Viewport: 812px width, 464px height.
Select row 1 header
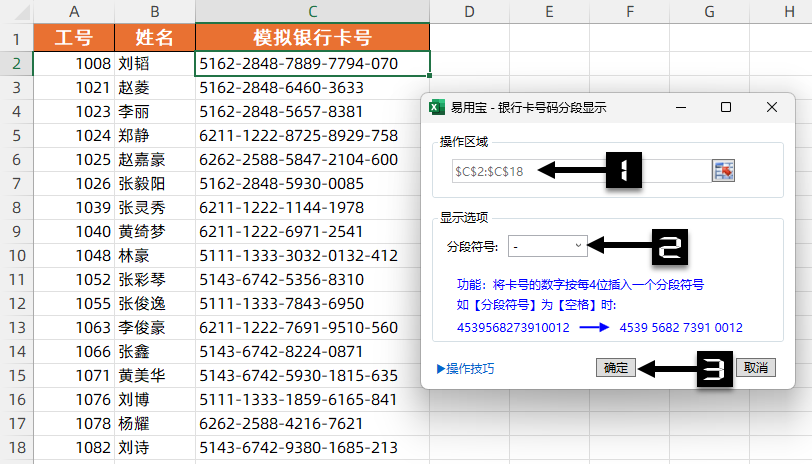pos(17,39)
